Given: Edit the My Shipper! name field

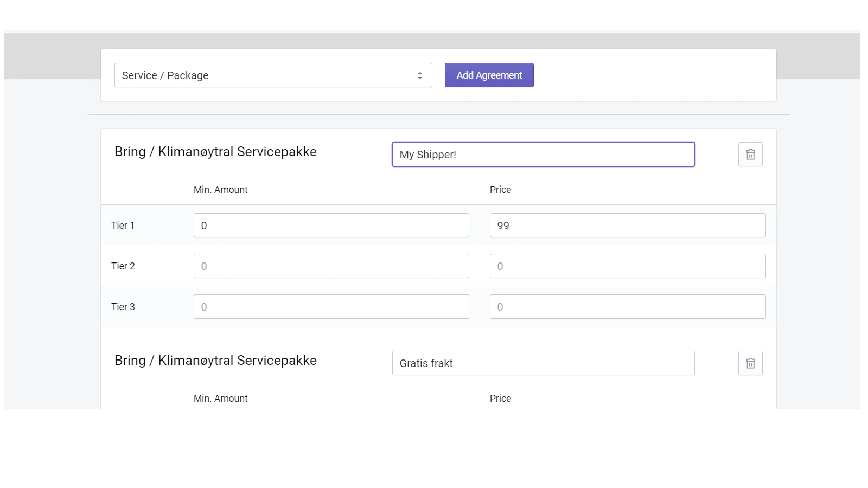Looking at the screenshot, I should coord(544,155).
